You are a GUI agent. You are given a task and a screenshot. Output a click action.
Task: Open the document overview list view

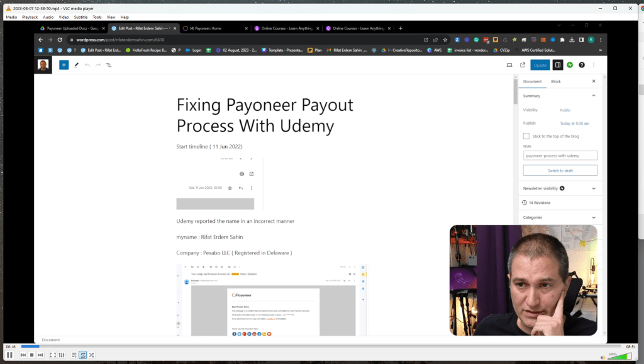pos(109,65)
